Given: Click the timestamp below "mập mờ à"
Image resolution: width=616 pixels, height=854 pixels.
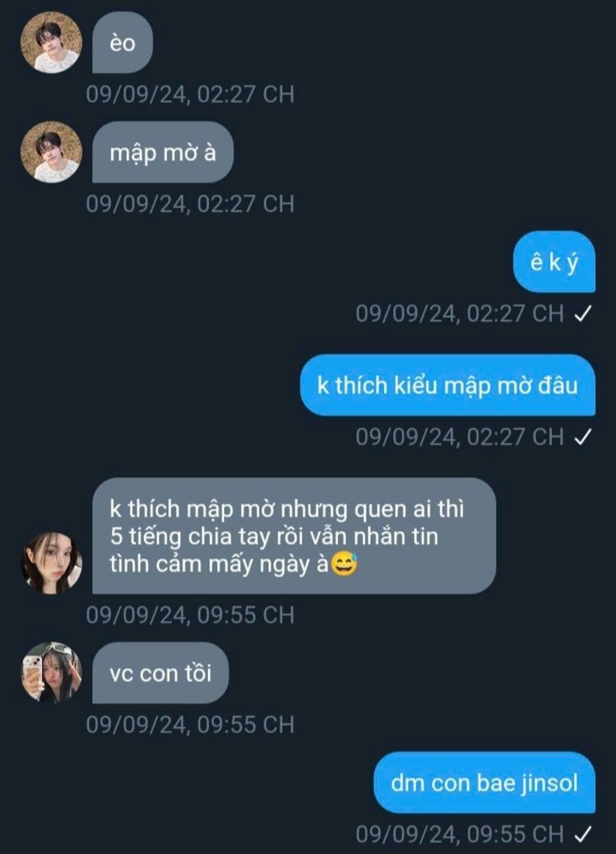Looking at the screenshot, I should click(190, 203).
